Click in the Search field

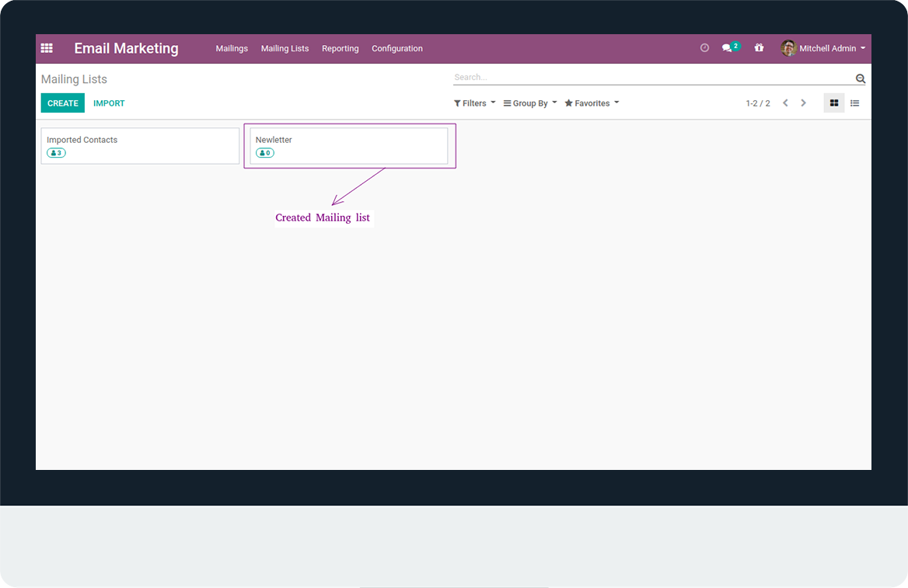point(653,78)
